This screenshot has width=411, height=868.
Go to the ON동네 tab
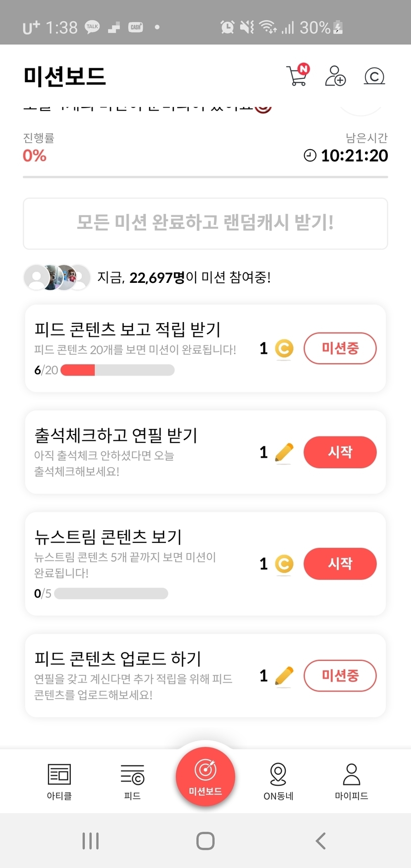(278, 781)
